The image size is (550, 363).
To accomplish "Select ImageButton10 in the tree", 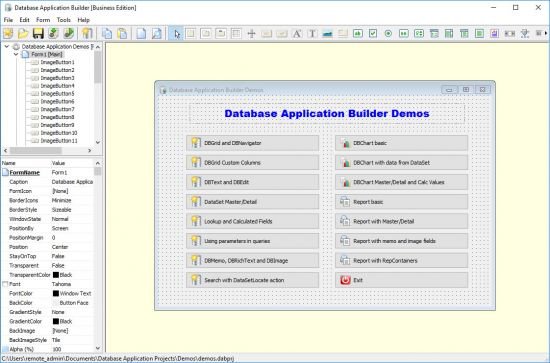I will point(59,133).
